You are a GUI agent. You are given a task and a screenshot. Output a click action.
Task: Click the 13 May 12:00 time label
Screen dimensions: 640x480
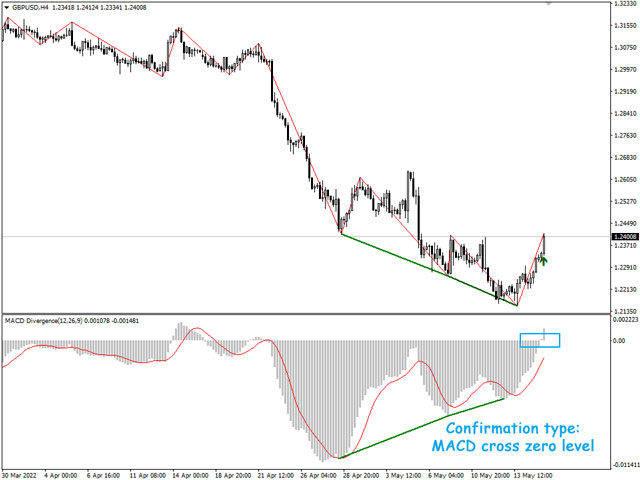[x=533, y=476]
